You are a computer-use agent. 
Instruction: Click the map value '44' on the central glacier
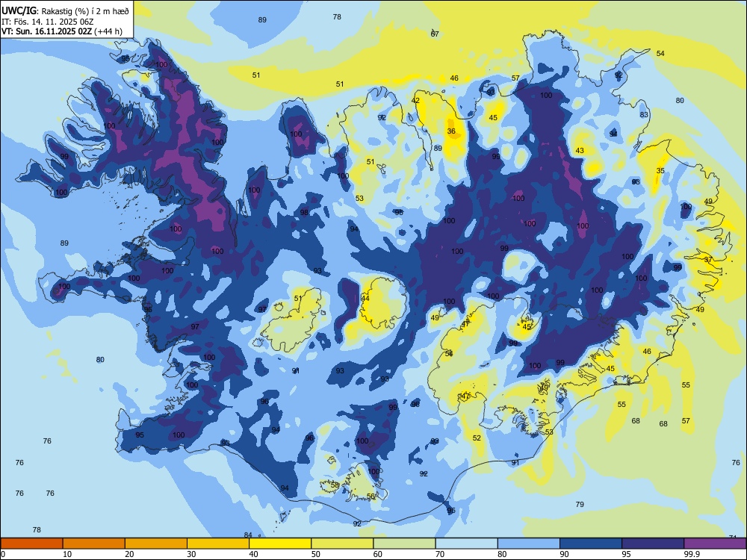tap(365, 298)
